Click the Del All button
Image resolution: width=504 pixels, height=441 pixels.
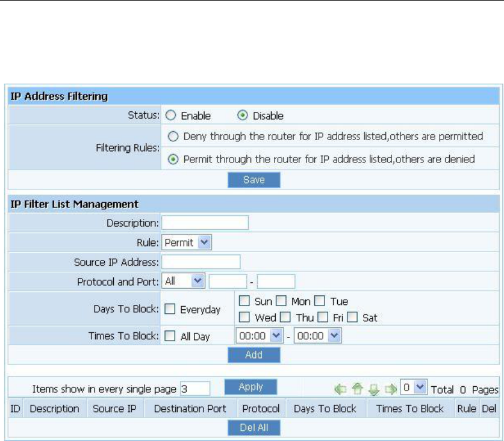(254, 428)
